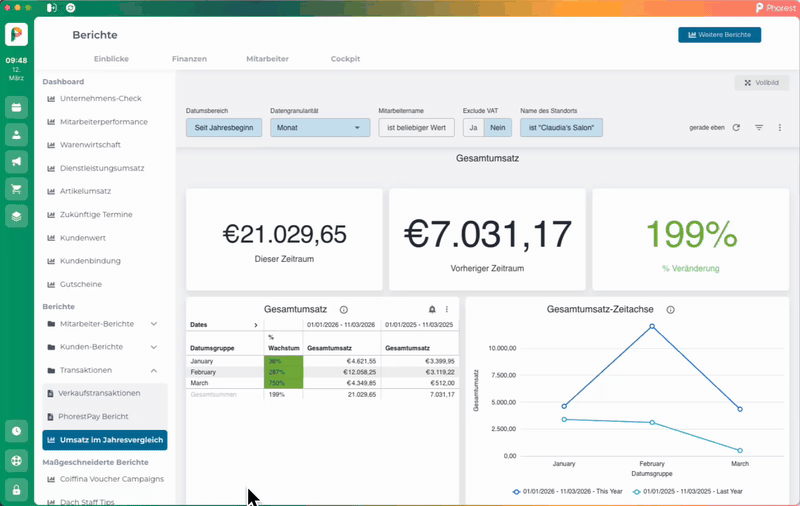Click the bell alert icon on Gesamtumsatz table
Viewport: 800px width, 506px height.
432,310
